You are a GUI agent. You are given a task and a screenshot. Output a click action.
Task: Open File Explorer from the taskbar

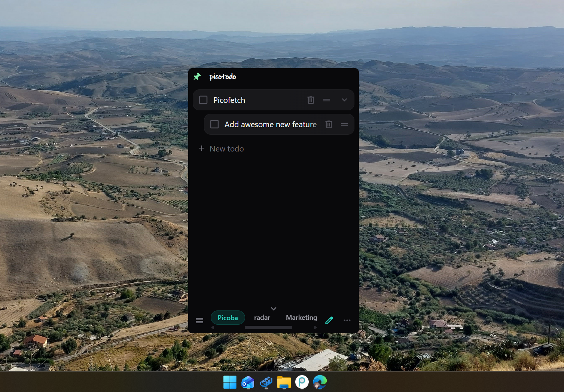coord(284,382)
